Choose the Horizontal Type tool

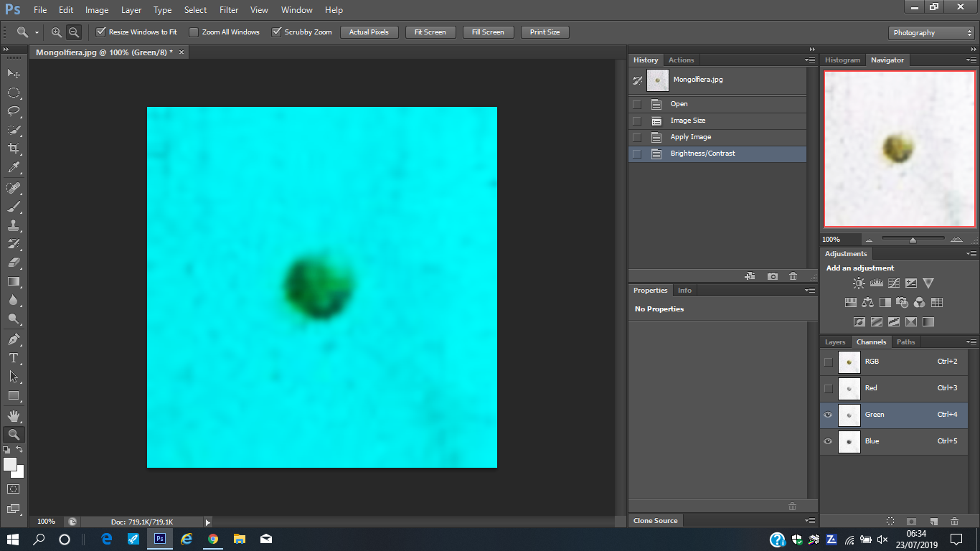[14, 357]
